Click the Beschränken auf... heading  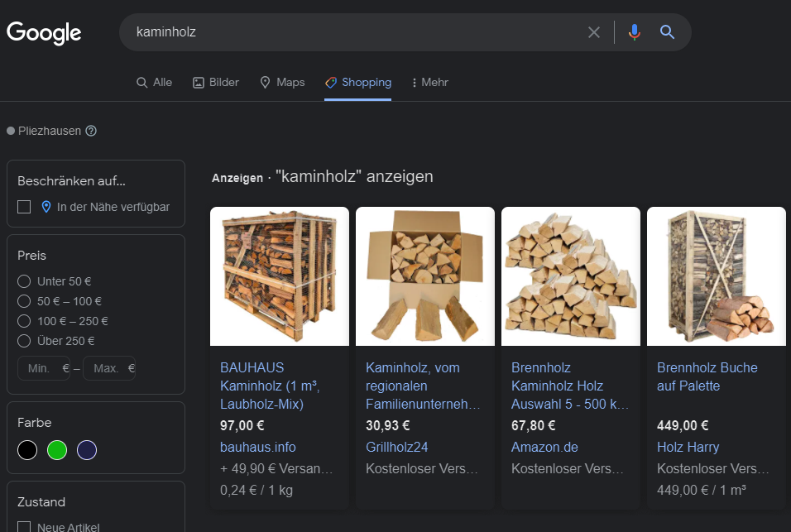coord(72,181)
